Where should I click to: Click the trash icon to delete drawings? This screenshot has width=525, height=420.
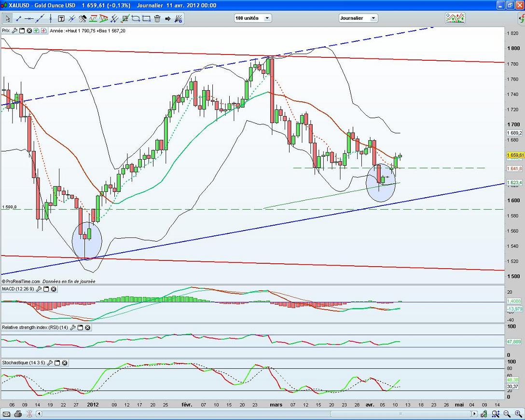tap(157, 18)
